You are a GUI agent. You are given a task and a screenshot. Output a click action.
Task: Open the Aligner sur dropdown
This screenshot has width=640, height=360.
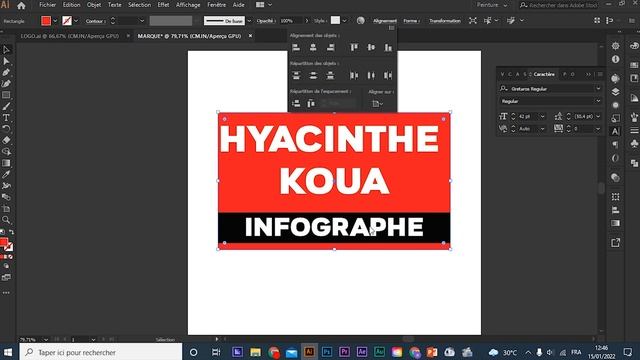coord(377,104)
